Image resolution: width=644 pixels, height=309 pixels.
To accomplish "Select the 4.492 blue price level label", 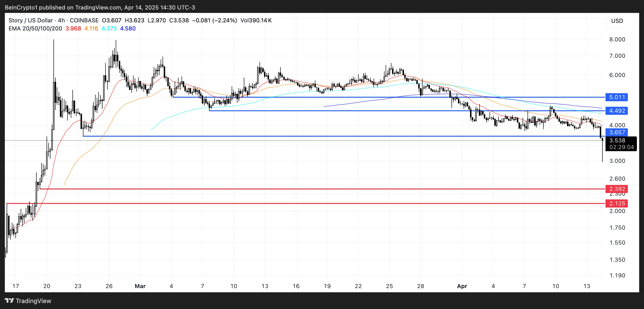I will (x=616, y=111).
